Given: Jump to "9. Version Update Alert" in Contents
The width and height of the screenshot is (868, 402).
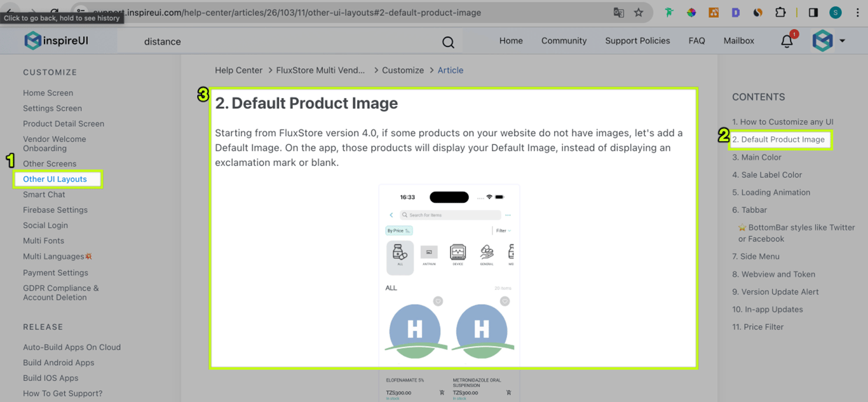Looking at the screenshot, I should click(775, 292).
